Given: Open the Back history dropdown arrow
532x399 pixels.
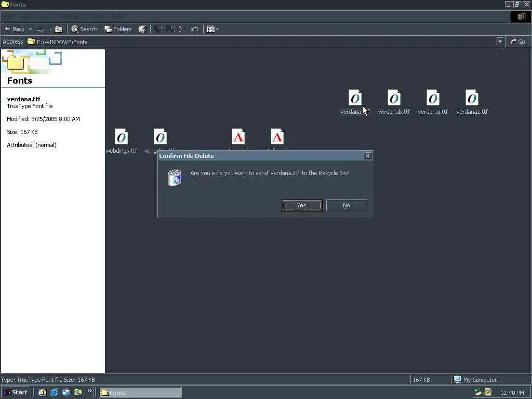Looking at the screenshot, I should (x=30, y=29).
